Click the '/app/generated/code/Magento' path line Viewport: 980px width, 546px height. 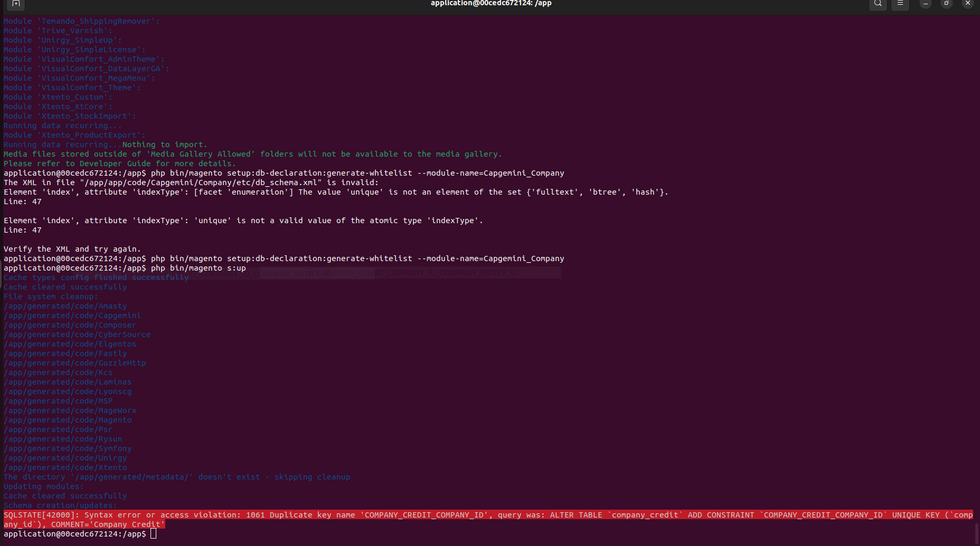pyautogui.click(x=68, y=420)
